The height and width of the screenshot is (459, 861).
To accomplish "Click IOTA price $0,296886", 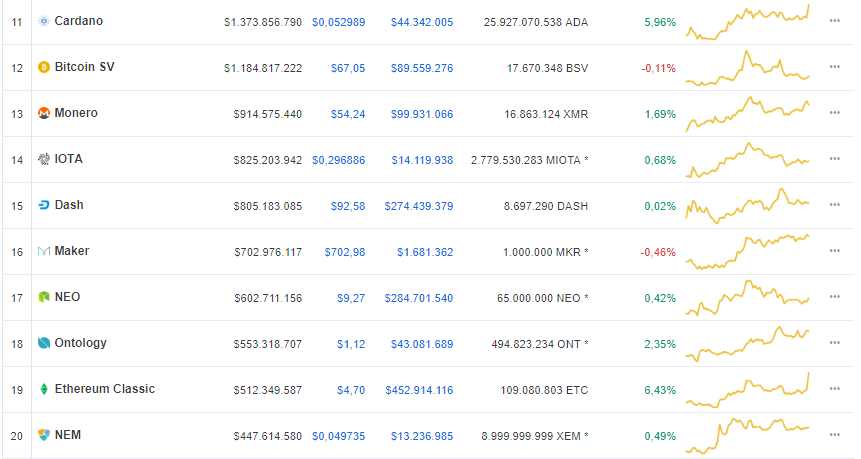I will tap(338, 160).
